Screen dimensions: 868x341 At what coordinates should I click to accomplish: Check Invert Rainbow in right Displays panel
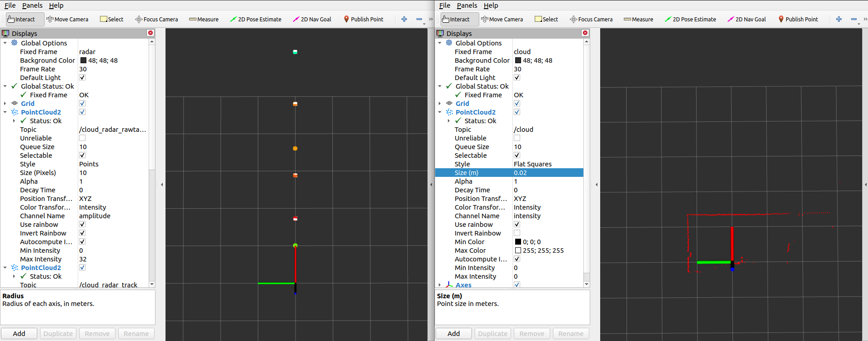(517, 233)
